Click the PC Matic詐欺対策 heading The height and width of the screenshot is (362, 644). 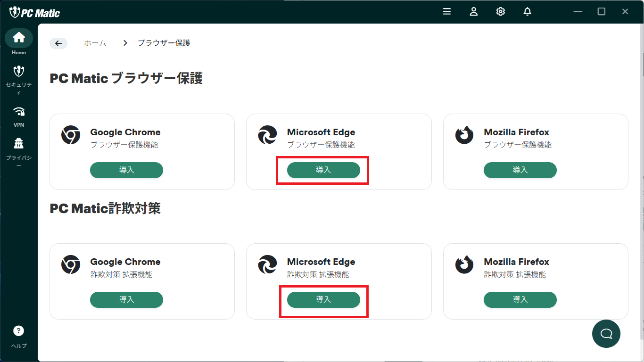105,208
